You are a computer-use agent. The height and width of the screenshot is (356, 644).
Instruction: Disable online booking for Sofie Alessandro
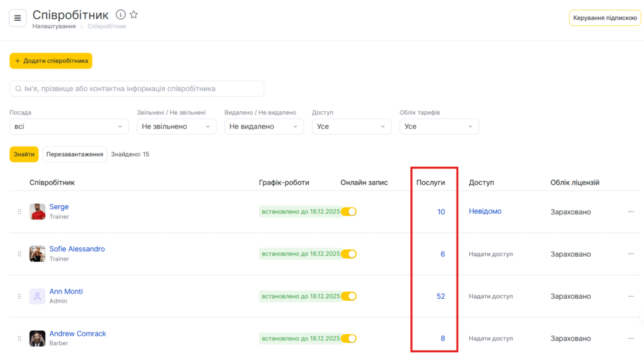tap(348, 254)
